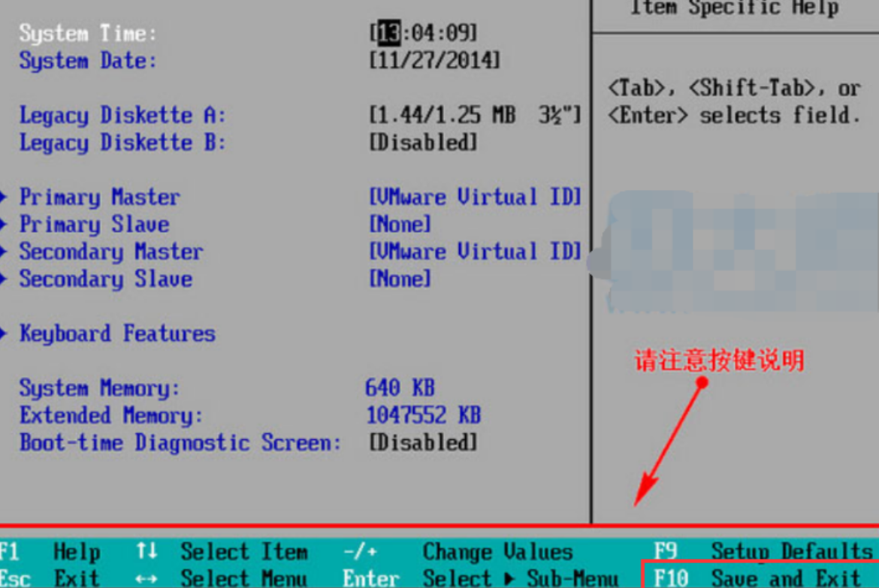The width and height of the screenshot is (879, 588).
Task: Click the up-down arrows Select Item icon
Action: [x=146, y=552]
